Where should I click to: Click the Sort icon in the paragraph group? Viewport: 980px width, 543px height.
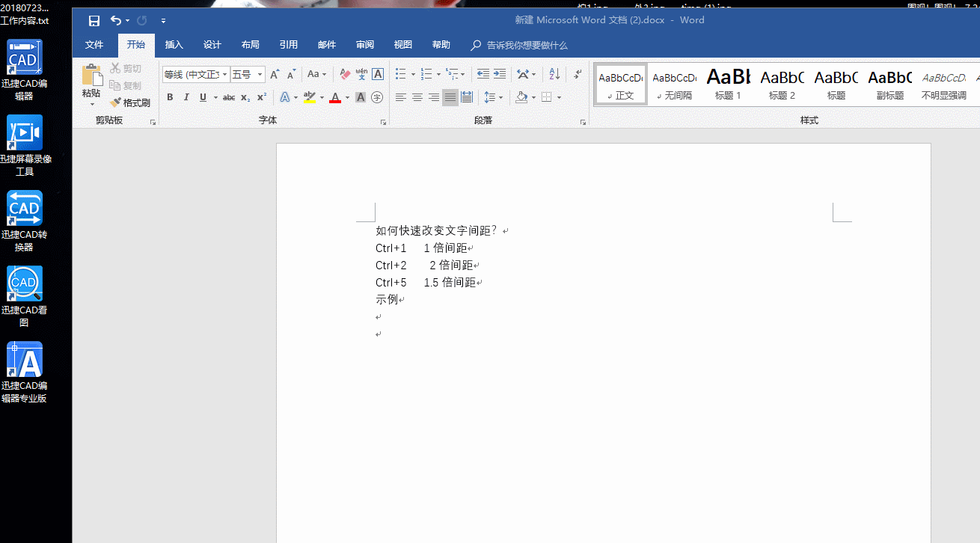coord(554,75)
